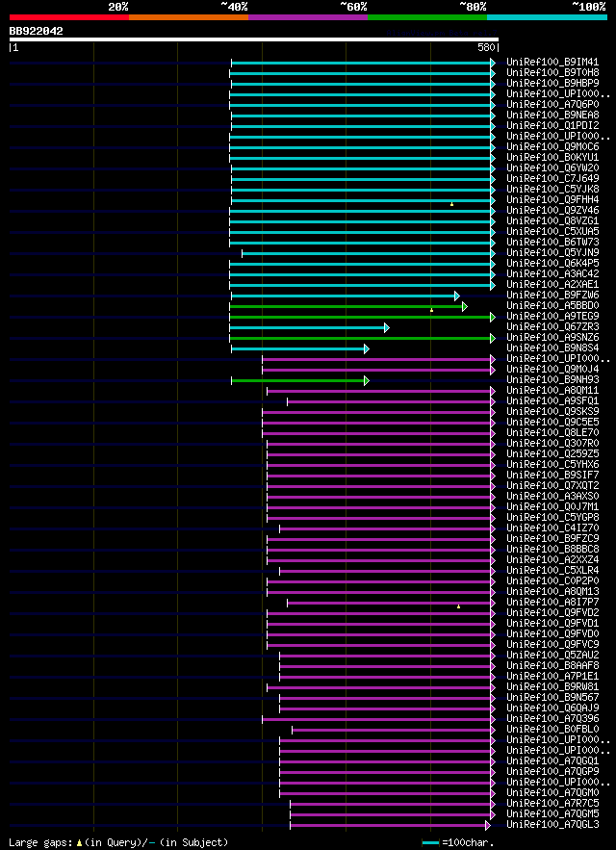Select the query name BB922042
Image resolution: width=616 pixels, height=850 pixels.
(36, 32)
